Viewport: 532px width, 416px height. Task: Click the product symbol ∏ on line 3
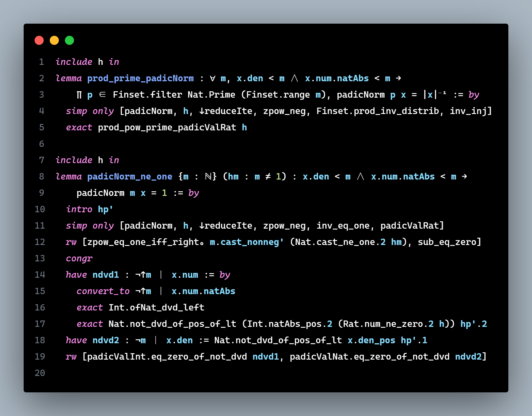[x=79, y=95]
